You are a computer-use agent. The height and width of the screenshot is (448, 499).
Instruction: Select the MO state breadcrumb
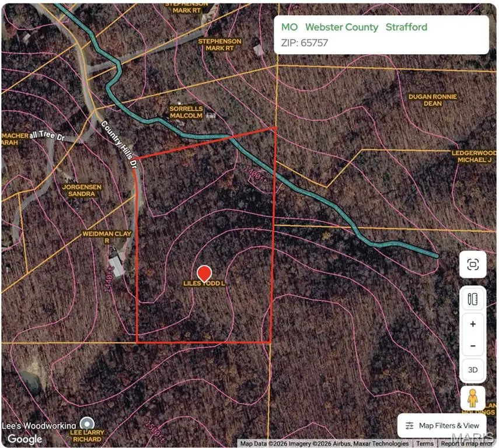[289, 27]
